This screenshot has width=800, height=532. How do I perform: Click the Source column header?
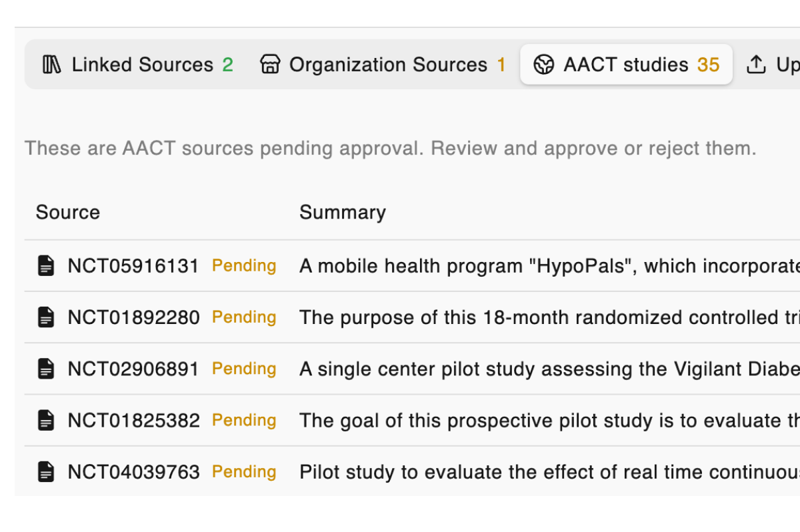click(68, 213)
